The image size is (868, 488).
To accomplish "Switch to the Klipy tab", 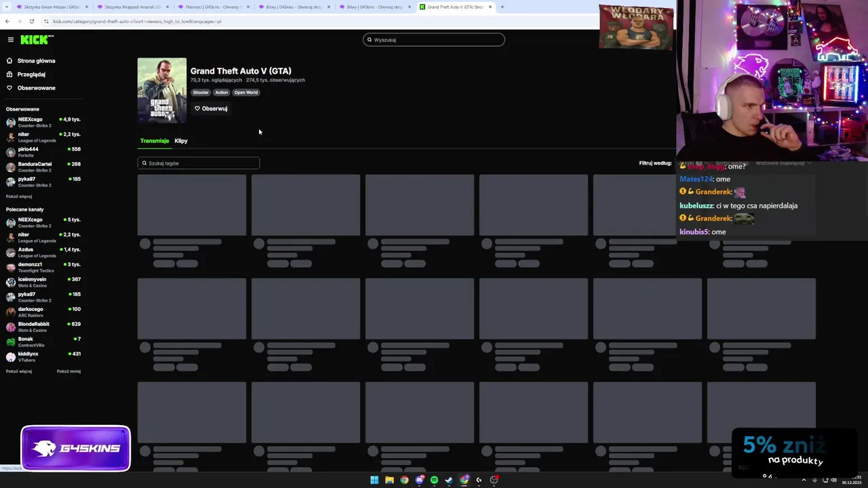I will [x=181, y=141].
